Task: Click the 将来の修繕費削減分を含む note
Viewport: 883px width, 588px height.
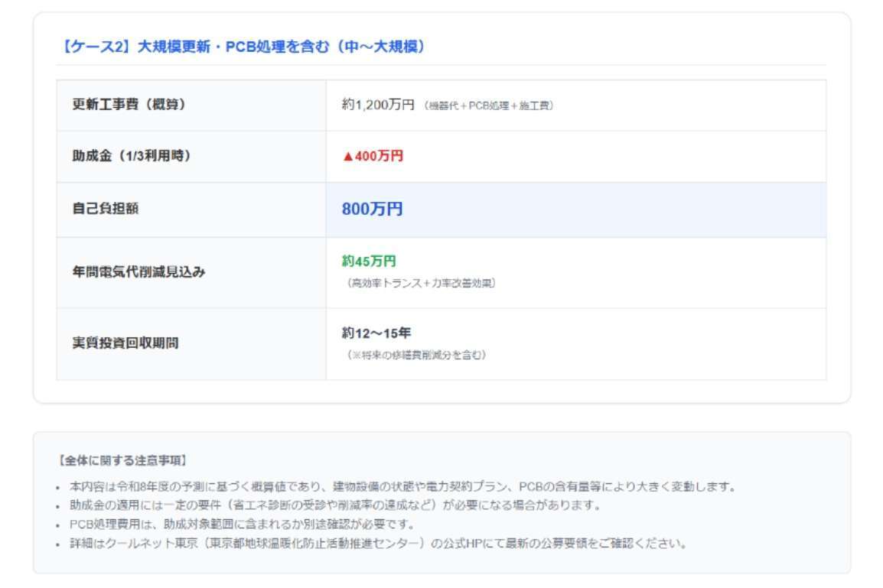Action: (415, 355)
